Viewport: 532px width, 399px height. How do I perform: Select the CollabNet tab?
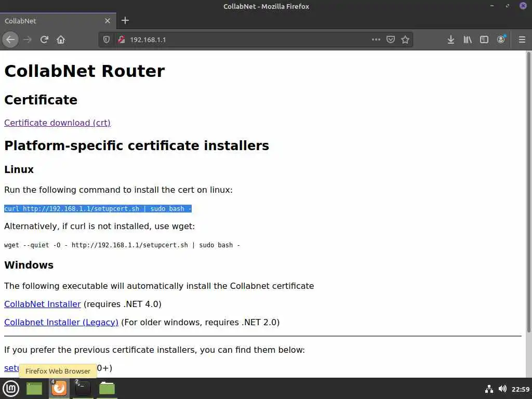[x=58, y=21]
